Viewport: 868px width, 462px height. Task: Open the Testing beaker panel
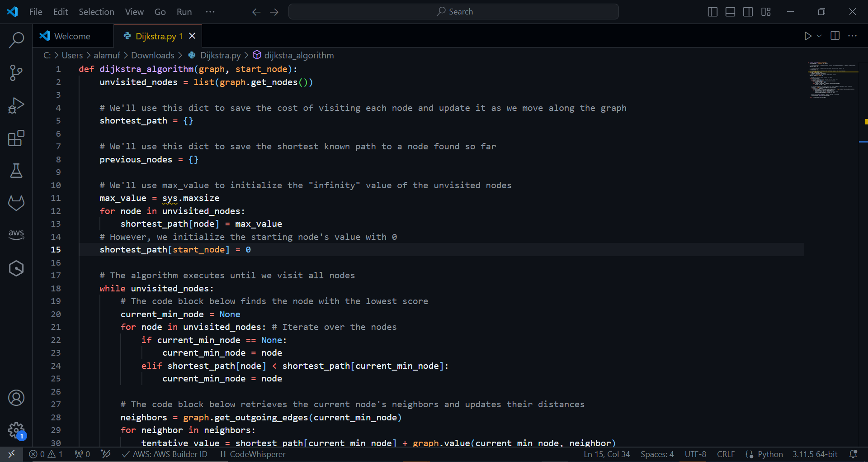click(x=16, y=171)
